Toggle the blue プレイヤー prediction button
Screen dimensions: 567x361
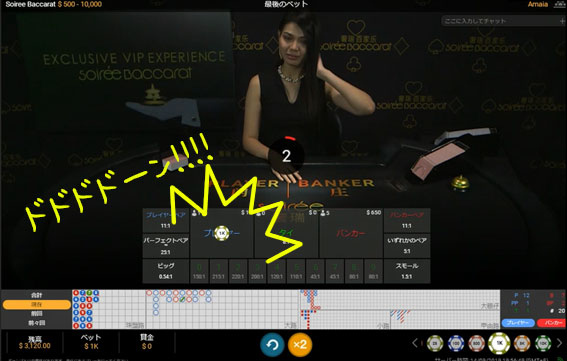[518, 323]
